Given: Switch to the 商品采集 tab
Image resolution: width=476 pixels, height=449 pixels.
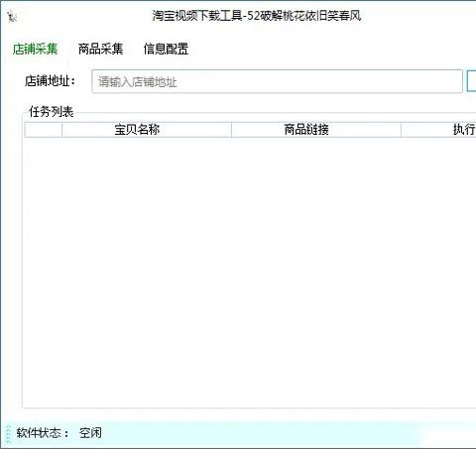Looking at the screenshot, I should pyautogui.click(x=100, y=49).
